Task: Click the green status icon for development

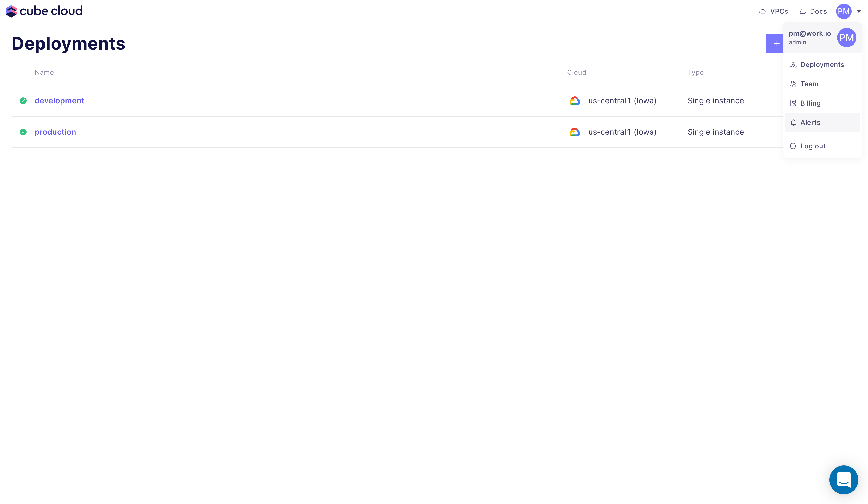Action: (23, 101)
